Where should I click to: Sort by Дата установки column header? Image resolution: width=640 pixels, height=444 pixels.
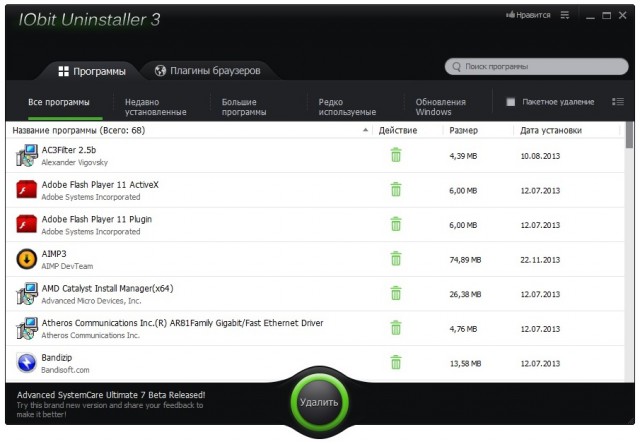(551, 130)
